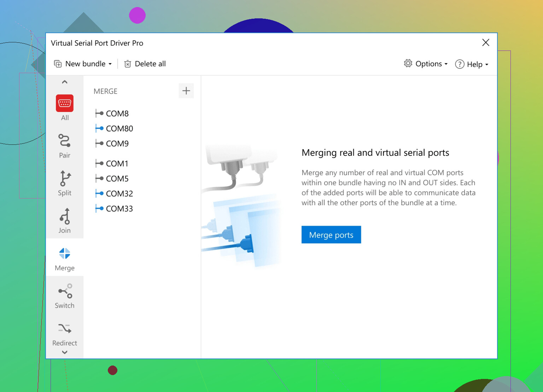Select COM9 in merge list
This screenshot has width=543, height=392.
pyautogui.click(x=117, y=143)
